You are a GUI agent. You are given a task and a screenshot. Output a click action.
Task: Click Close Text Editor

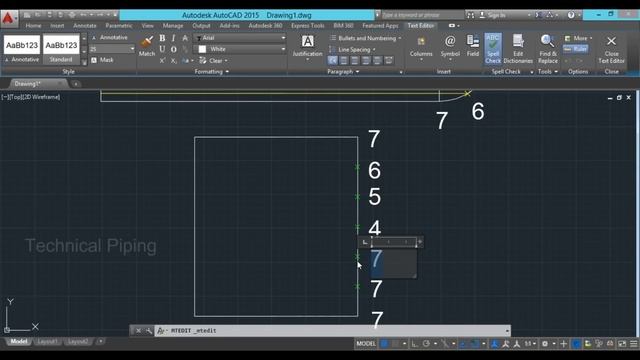tap(611, 49)
